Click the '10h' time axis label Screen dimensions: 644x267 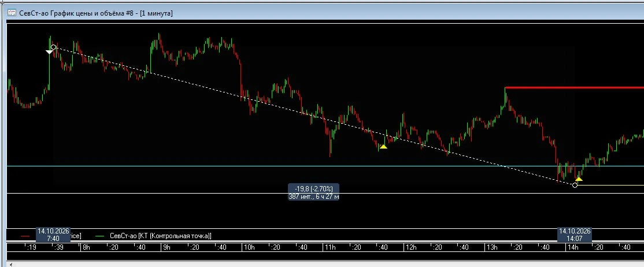click(249, 247)
